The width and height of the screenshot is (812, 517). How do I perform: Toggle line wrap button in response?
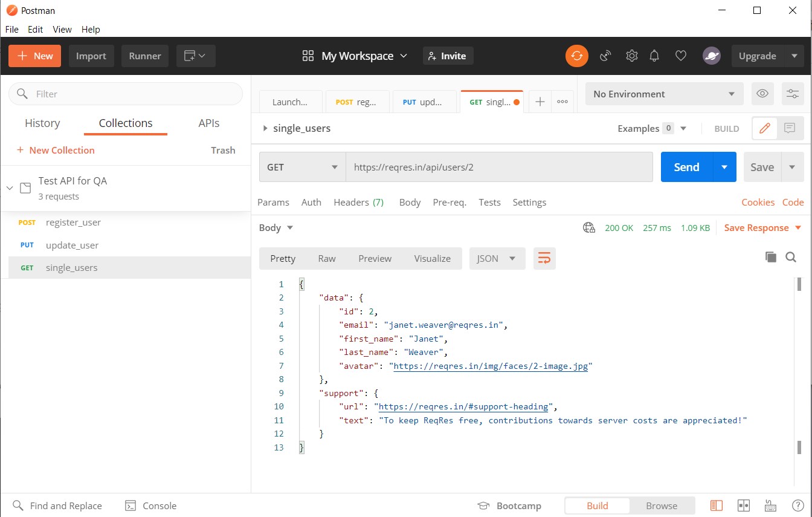(544, 258)
